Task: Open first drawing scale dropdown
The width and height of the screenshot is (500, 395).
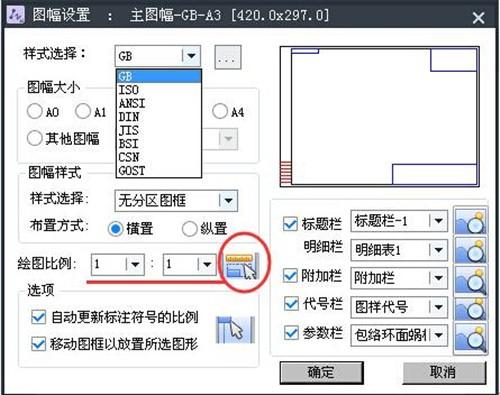Action: pyautogui.click(x=135, y=265)
